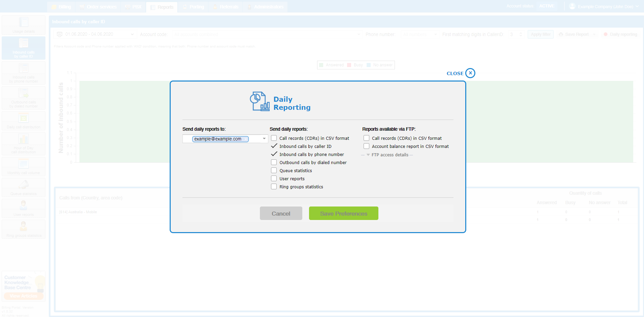Image resolution: width=644 pixels, height=317 pixels.
Task: Open the Billing tab
Action: pyautogui.click(x=61, y=7)
